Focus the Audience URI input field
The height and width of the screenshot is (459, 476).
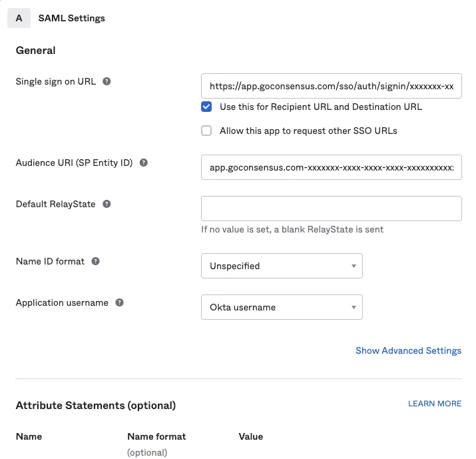pos(331,167)
